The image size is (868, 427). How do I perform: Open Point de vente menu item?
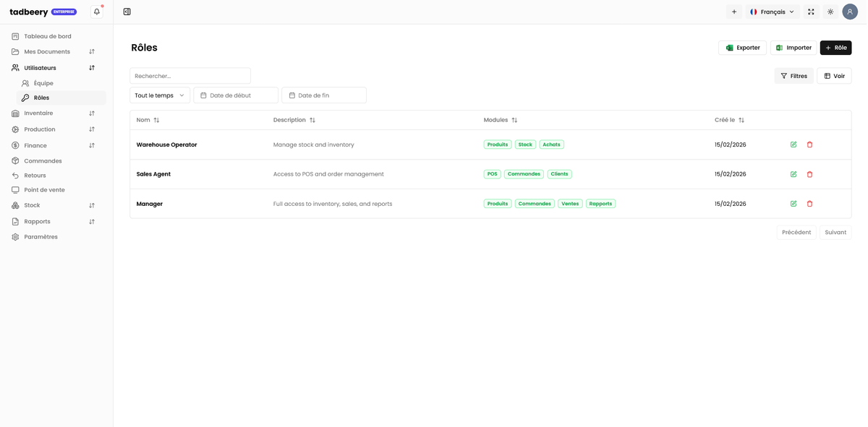[44, 190]
